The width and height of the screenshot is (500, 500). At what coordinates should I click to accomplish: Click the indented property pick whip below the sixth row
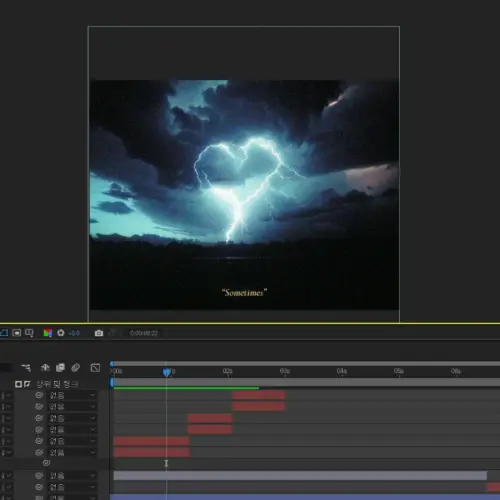point(46,463)
